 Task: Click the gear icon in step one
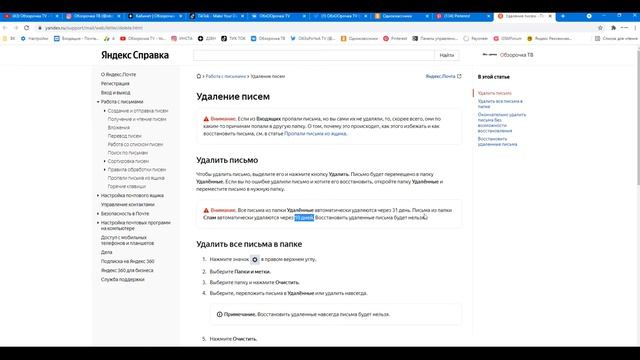[255, 259]
